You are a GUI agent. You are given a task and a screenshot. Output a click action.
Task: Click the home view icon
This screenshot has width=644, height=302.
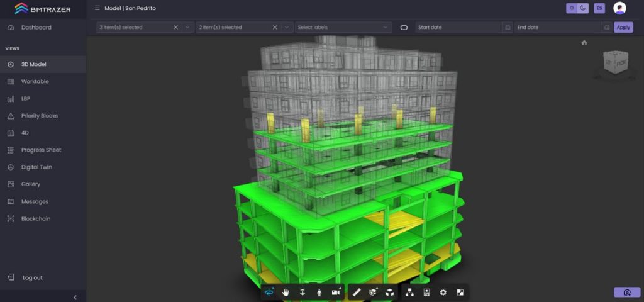pos(584,43)
